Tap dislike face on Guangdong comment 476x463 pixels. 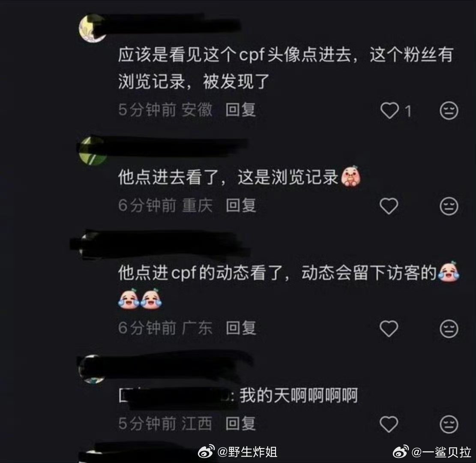(x=449, y=329)
